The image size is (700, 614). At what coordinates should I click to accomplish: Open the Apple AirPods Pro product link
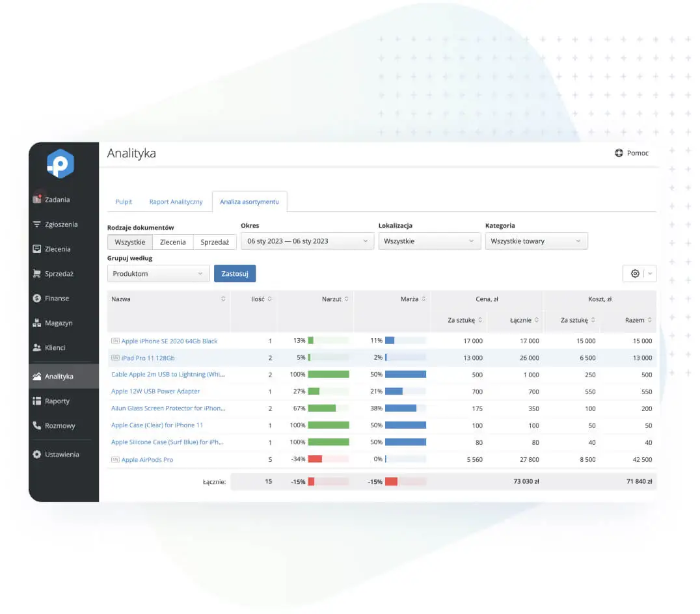147,460
